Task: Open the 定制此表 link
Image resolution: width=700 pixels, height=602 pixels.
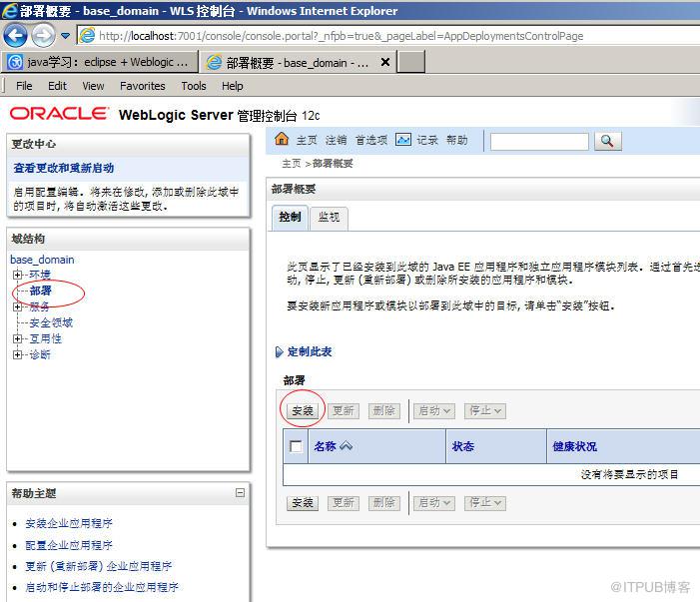Action: click(x=310, y=351)
